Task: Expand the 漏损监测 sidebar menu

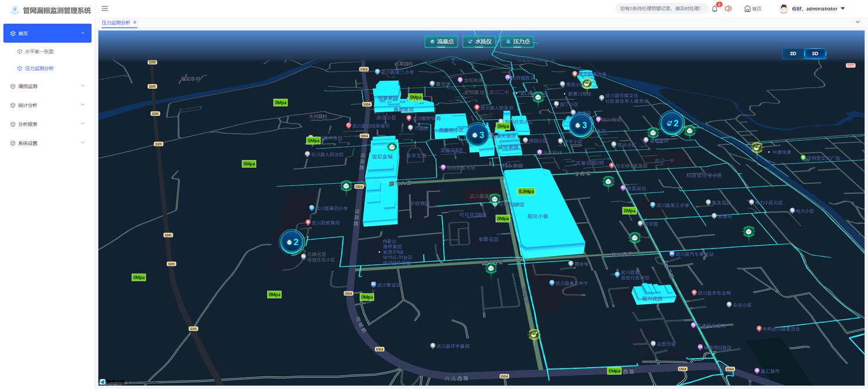Action: click(x=47, y=86)
